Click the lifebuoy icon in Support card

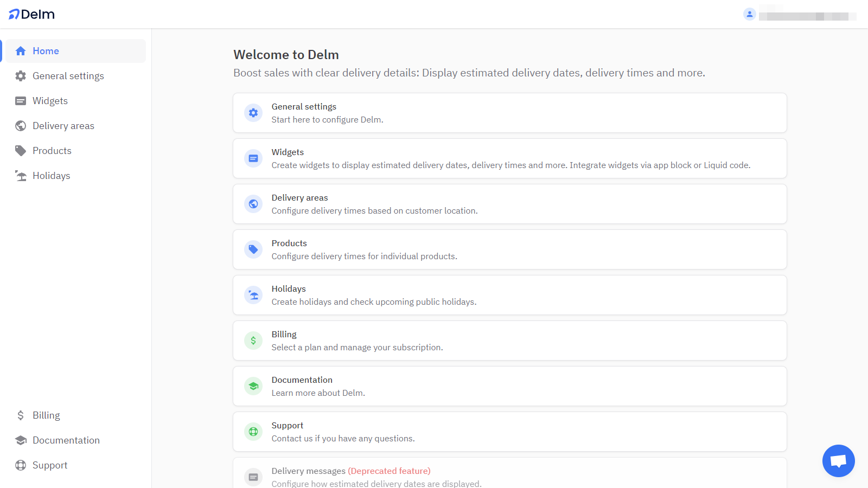pos(253,432)
